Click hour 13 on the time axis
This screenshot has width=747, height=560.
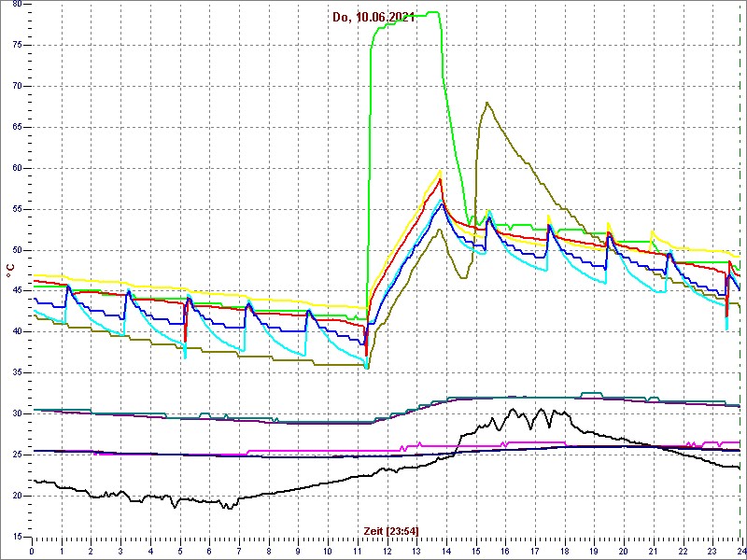(416, 551)
